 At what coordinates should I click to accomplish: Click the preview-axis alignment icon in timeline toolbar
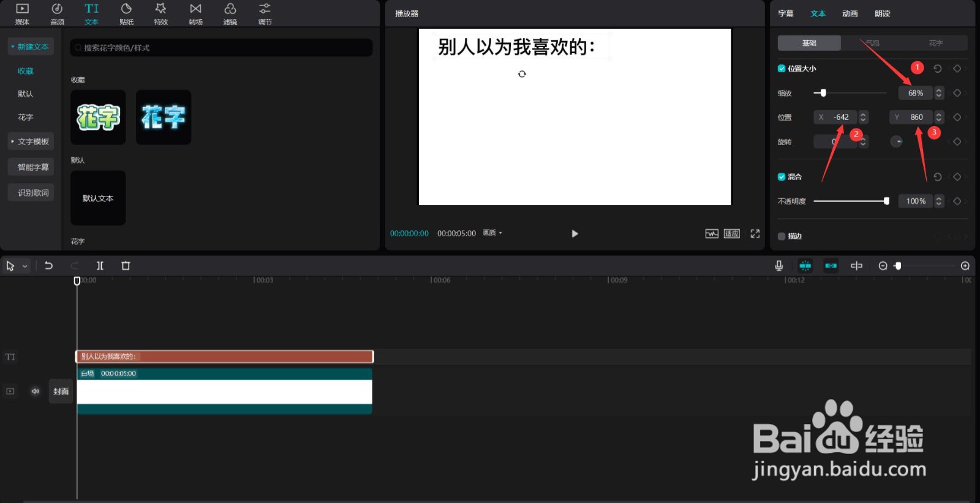(856, 266)
